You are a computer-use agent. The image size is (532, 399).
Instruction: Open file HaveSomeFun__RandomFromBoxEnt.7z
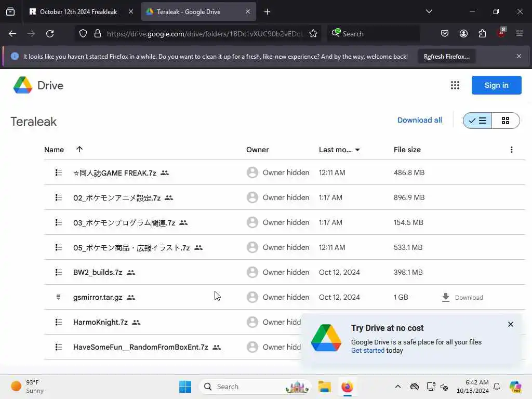coord(140,347)
